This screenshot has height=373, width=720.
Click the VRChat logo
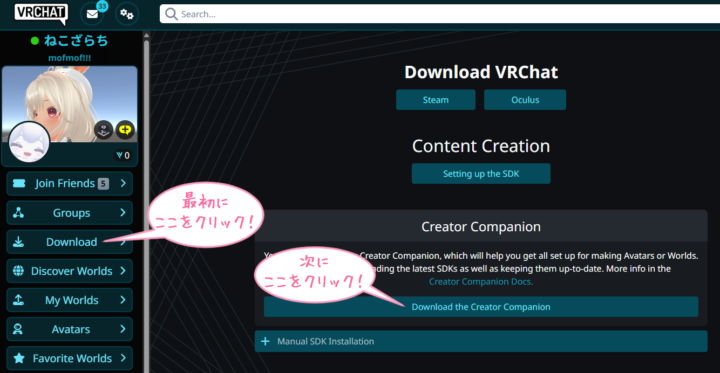pos(41,13)
